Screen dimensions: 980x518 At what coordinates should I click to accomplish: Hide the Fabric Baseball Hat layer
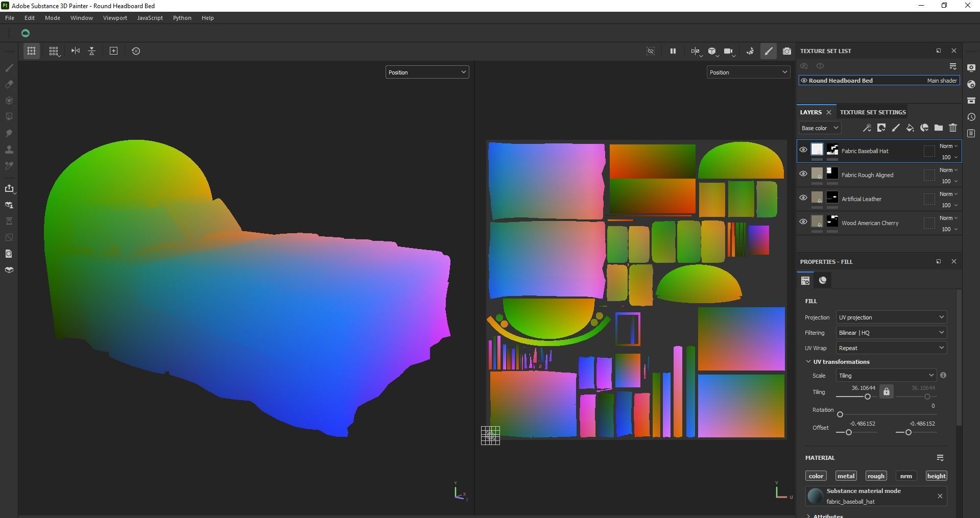(803, 150)
